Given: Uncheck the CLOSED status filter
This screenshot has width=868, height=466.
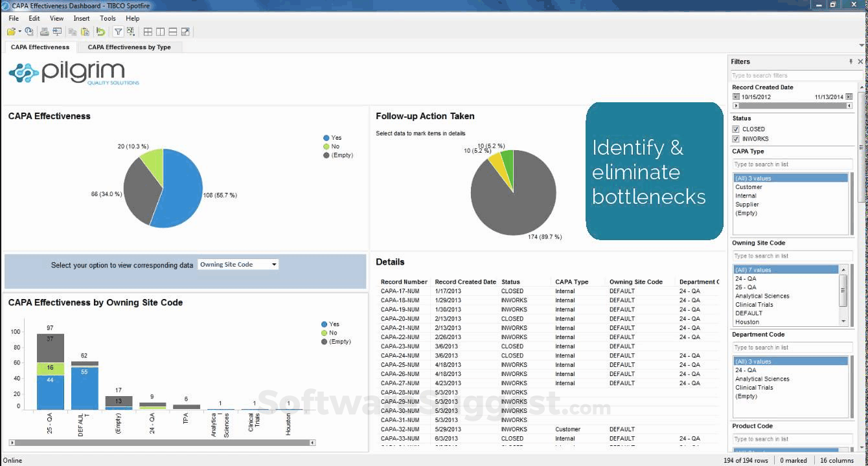Looking at the screenshot, I should pyautogui.click(x=736, y=129).
